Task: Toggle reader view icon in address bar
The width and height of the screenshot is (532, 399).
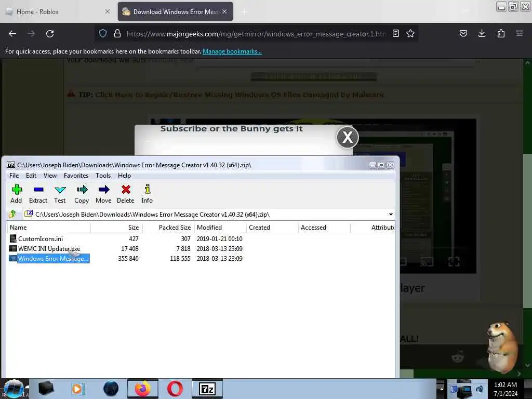Action: [395, 33]
